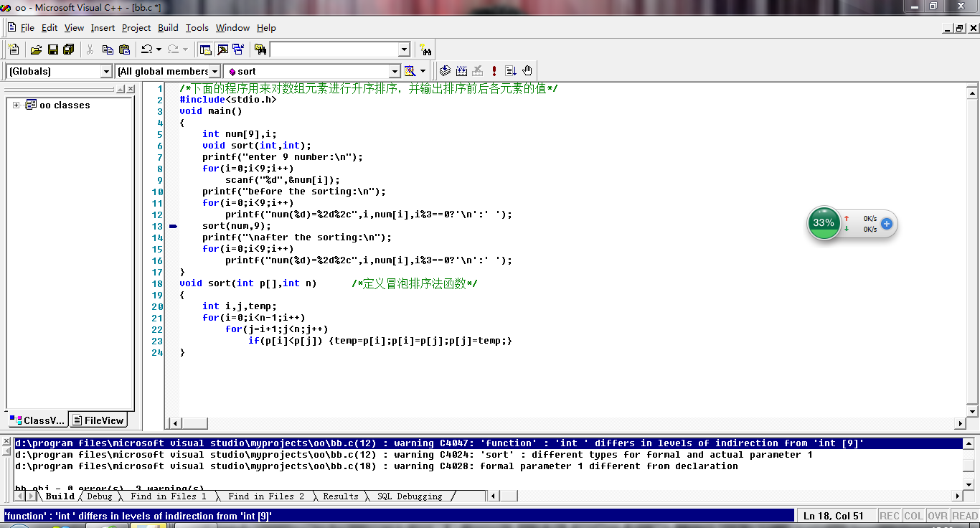Open the (Globals) class dropdown

[x=106, y=71]
